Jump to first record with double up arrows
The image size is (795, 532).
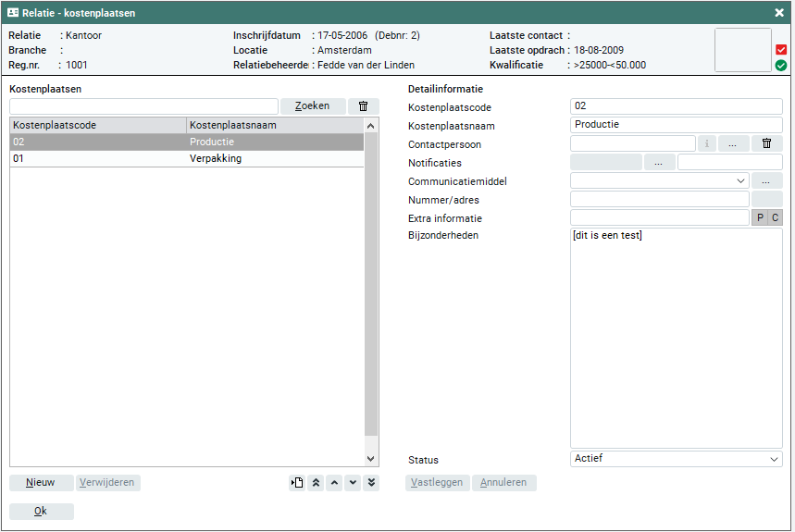coord(316,483)
